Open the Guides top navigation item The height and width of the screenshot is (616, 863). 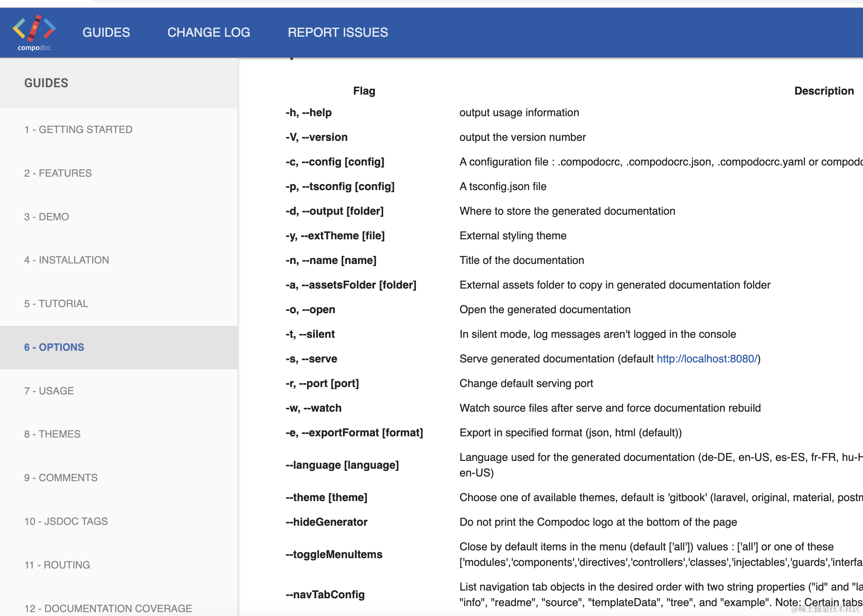[106, 32]
